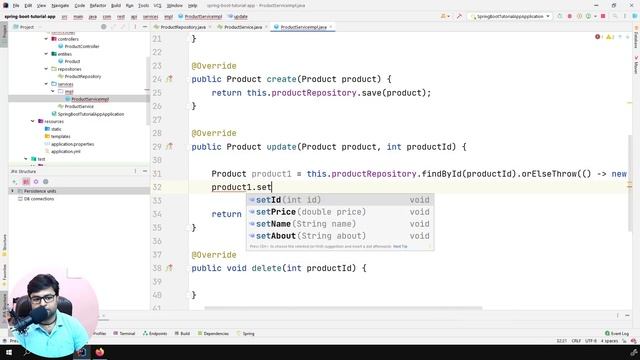Click the override gutter icon on line 29

pyautogui.click(x=169, y=147)
